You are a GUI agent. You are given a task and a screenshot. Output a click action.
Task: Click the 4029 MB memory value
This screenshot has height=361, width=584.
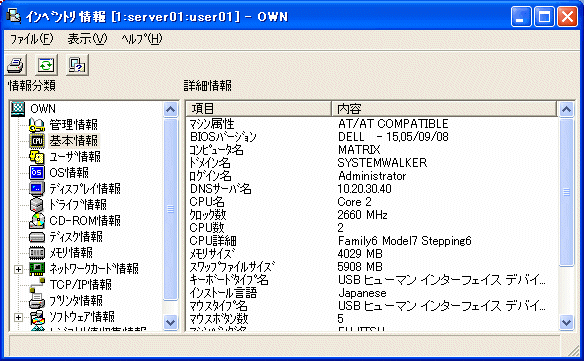point(360,254)
